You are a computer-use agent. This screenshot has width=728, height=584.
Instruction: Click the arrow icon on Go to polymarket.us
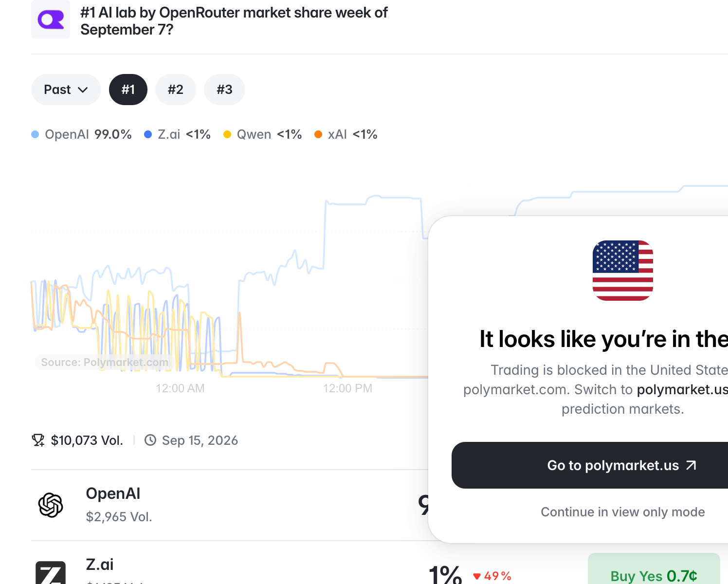(691, 465)
